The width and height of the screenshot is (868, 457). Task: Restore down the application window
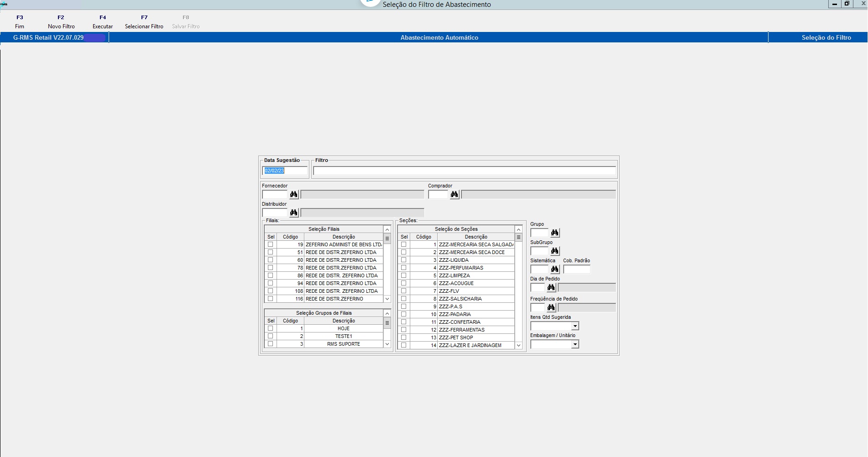[847, 4]
